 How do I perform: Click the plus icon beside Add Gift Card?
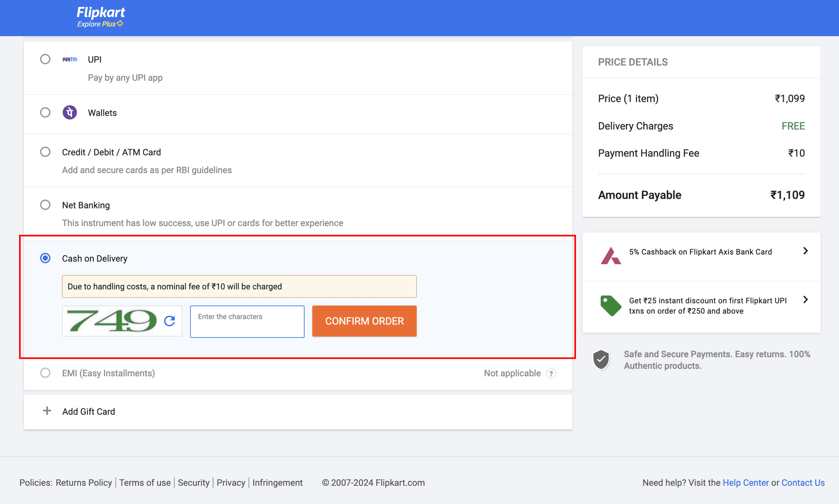click(47, 411)
